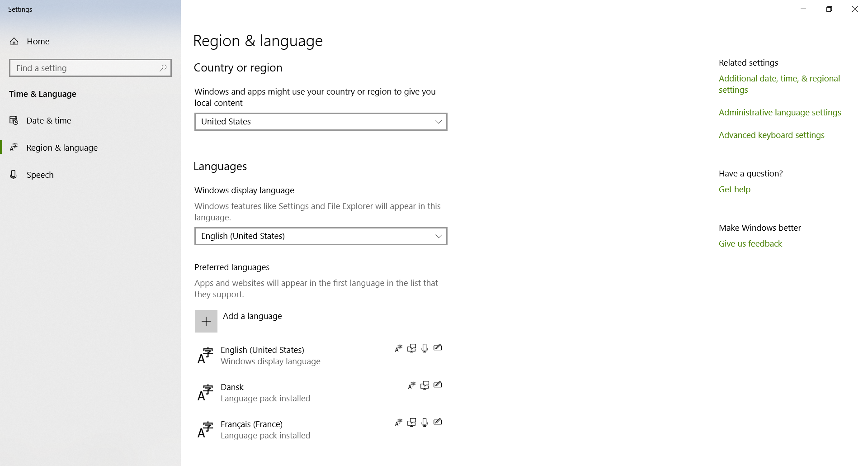The image size is (868, 466).
Task: Click the text-to-speech icon for Français (France)
Action: [x=411, y=422]
